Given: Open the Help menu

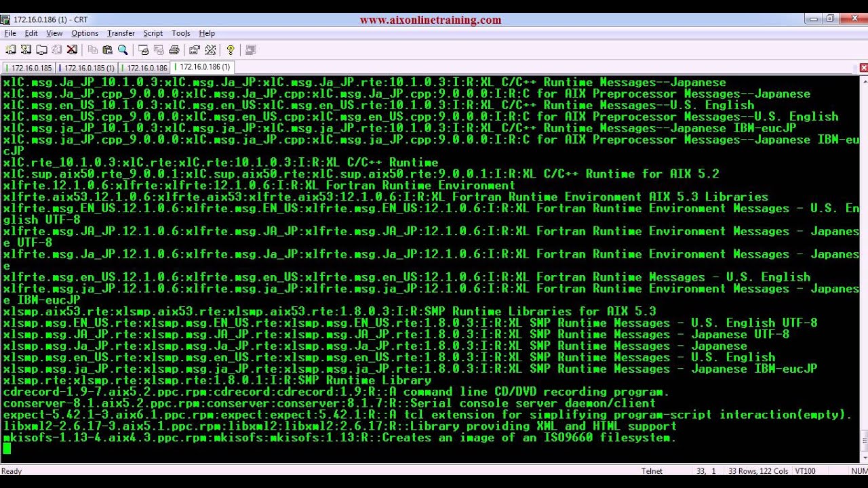Looking at the screenshot, I should pos(207,33).
